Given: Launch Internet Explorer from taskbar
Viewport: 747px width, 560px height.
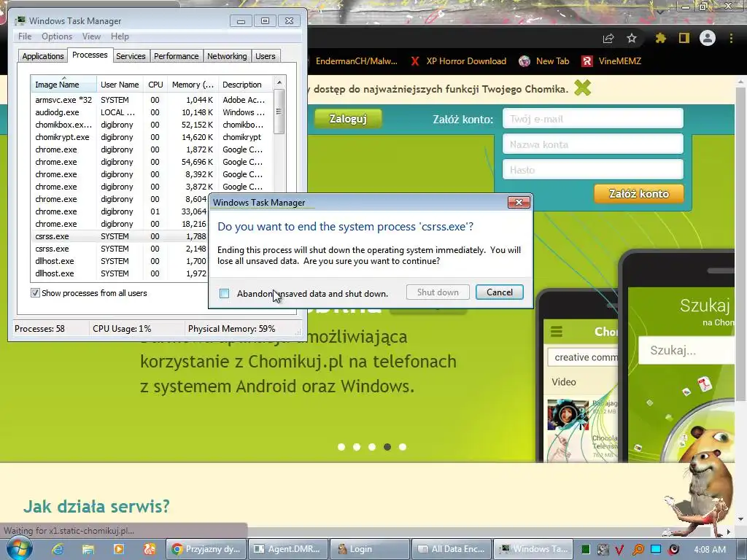Looking at the screenshot, I should 58,549.
